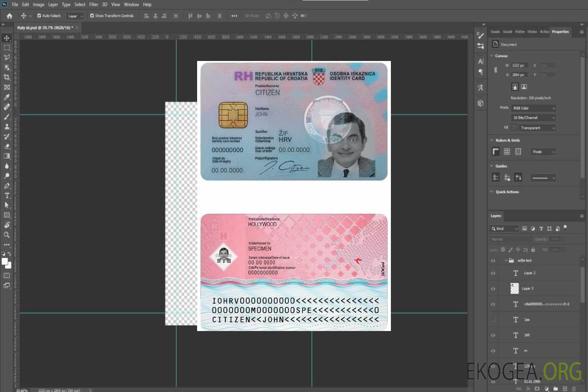Select the Zoom magnifier tool

pos(7,235)
